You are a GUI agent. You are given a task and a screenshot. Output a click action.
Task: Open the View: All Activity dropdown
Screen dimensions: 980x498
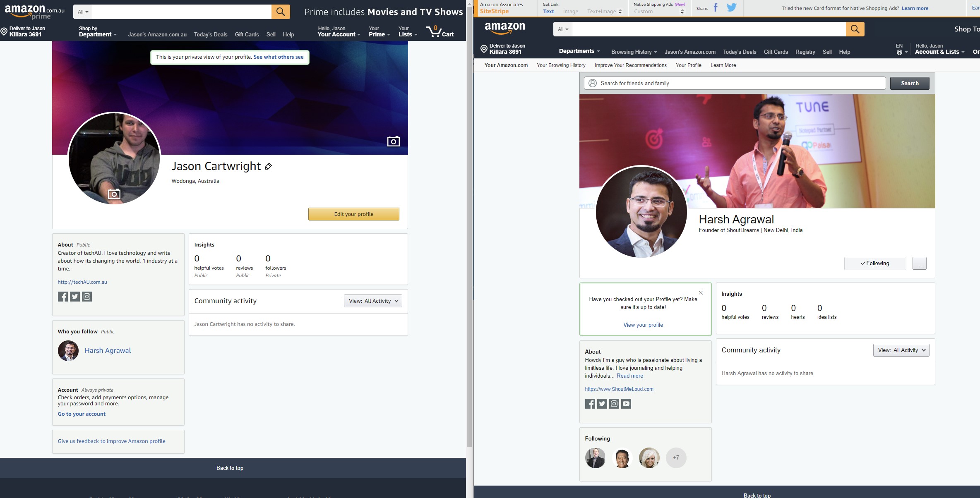[x=372, y=301]
